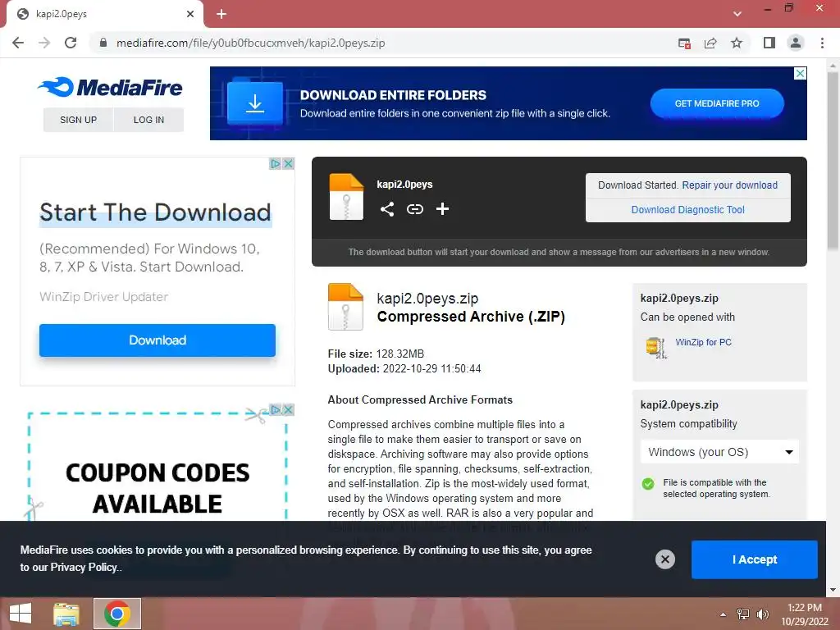
Task: Open the Chrome three-dot menu
Action: tap(822, 43)
